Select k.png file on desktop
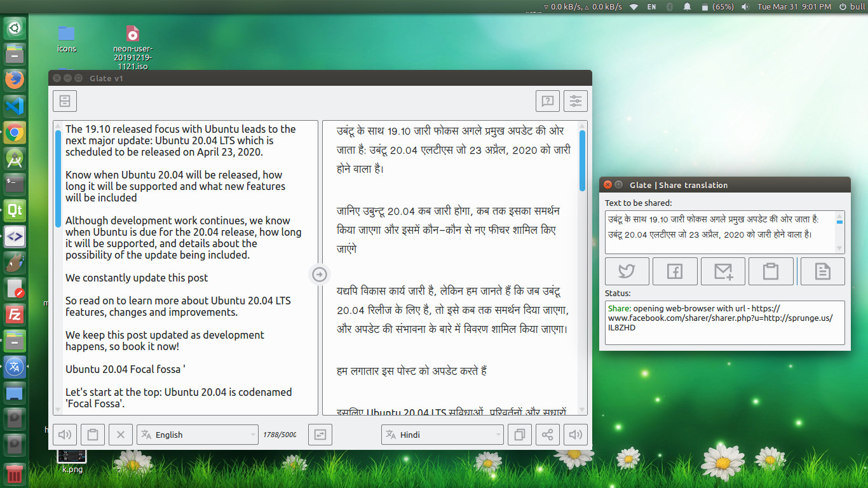Viewport: 868px width, 488px height. [x=72, y=461]
